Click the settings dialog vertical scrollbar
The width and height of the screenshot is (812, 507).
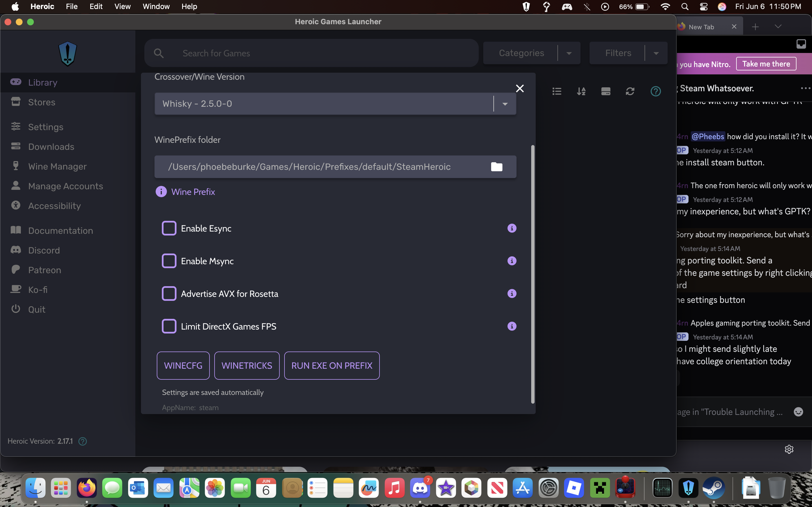click(533, 274)
